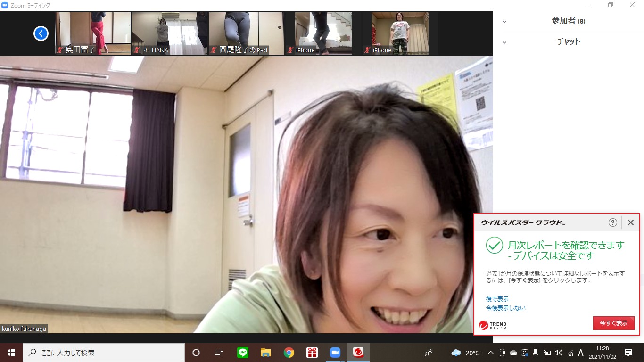Screen dimensions: 644x362
Task: Open the weather widget showing 20°C
Action: click(x=465, y=353)
